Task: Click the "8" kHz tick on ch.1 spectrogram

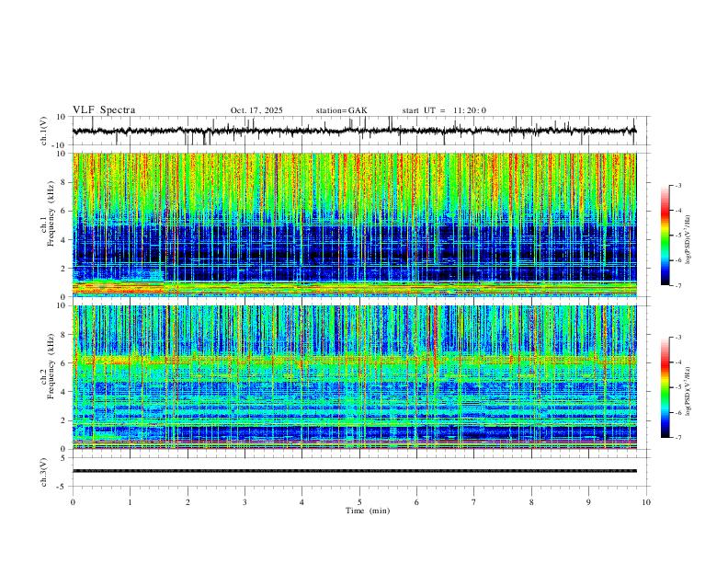Action: coord(64,182)
